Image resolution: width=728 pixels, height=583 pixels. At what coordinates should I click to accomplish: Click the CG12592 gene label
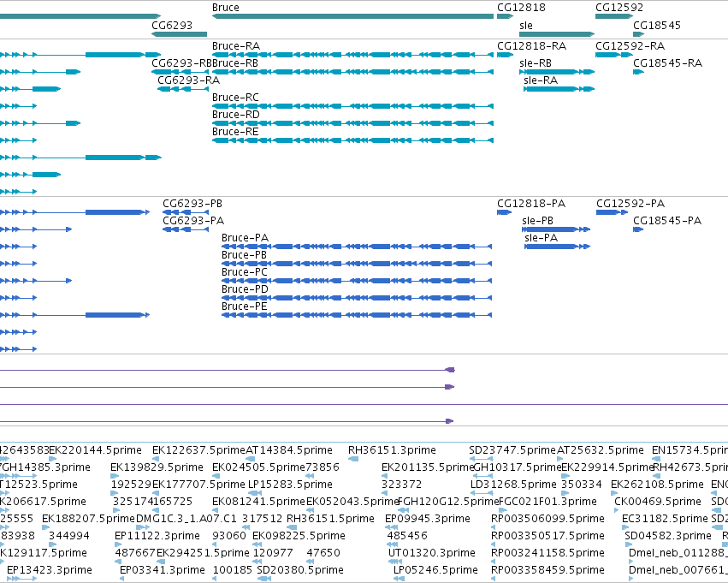(619, 8)
